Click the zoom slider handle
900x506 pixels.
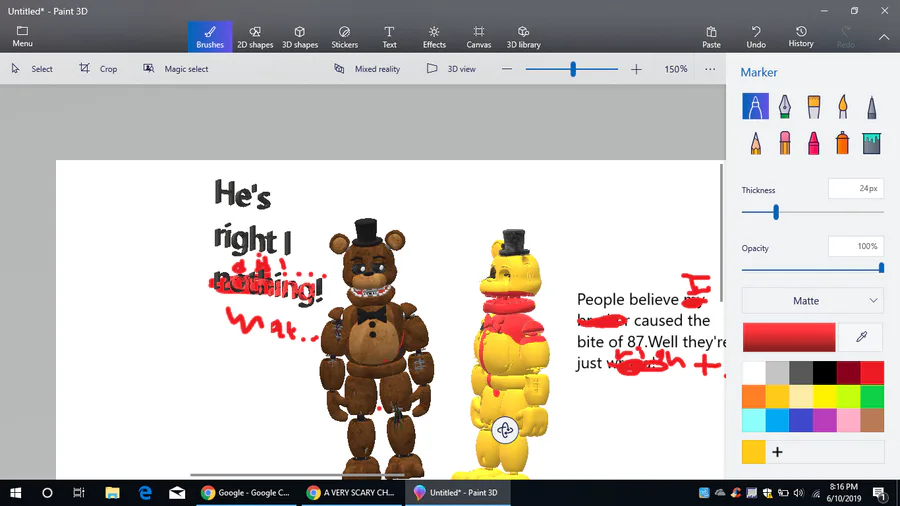[x=573, y=69]
